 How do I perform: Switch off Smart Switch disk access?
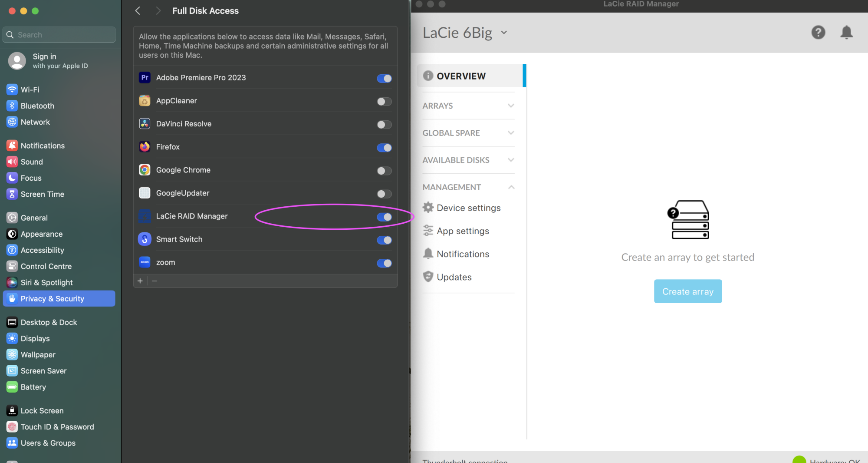click(384, 240)
